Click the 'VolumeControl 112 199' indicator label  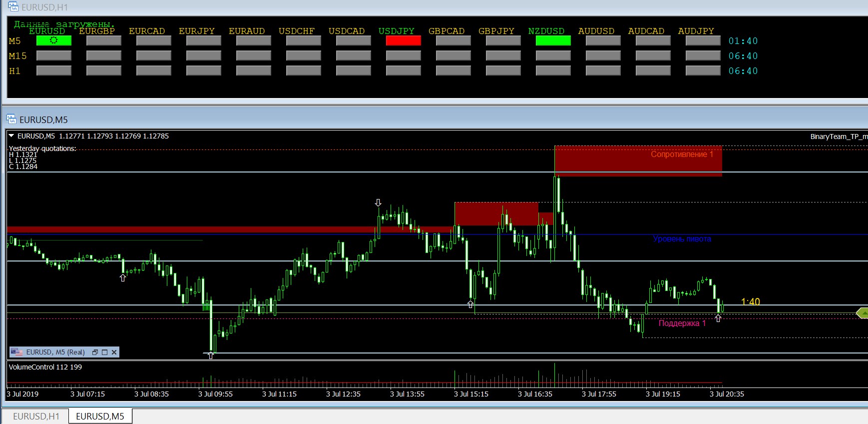tap(45, 367)
